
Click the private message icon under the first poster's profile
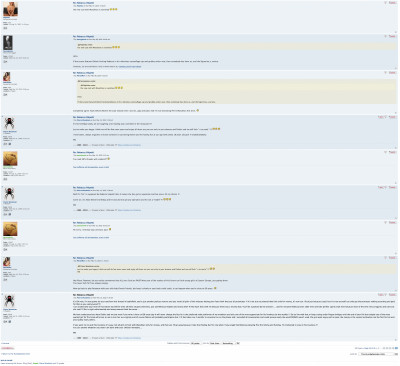tap(5, 28)
